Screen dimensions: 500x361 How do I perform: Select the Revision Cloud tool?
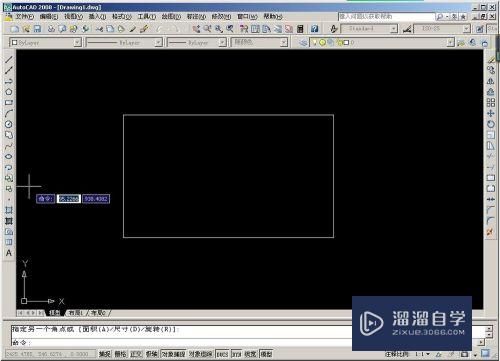click(x=9, y=135)
